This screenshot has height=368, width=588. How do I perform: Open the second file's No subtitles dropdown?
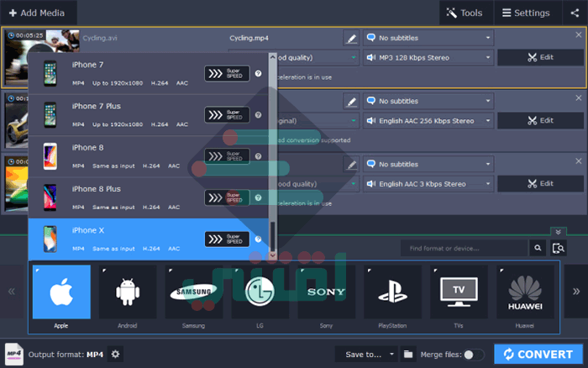tap(428, 101)
